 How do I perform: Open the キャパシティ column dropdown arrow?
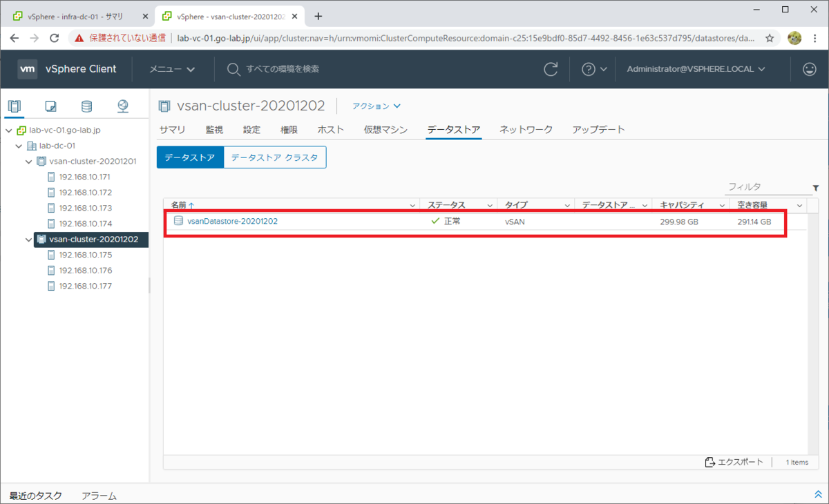pyautogui.click(x=723, y=206)
